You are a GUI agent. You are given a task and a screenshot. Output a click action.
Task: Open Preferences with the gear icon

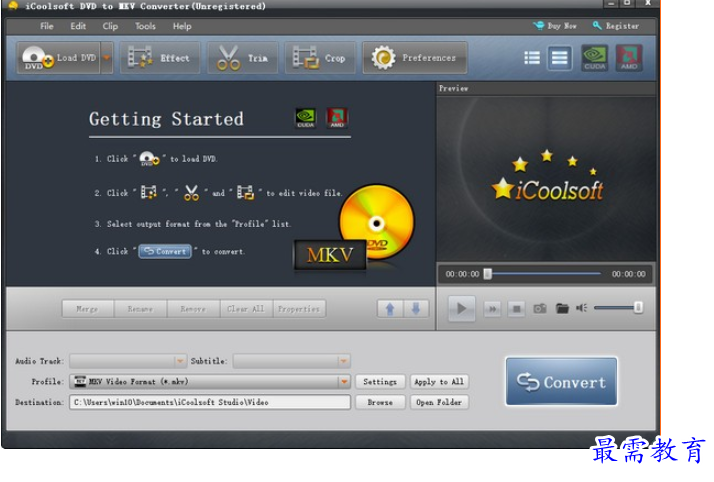coord(415,58)
